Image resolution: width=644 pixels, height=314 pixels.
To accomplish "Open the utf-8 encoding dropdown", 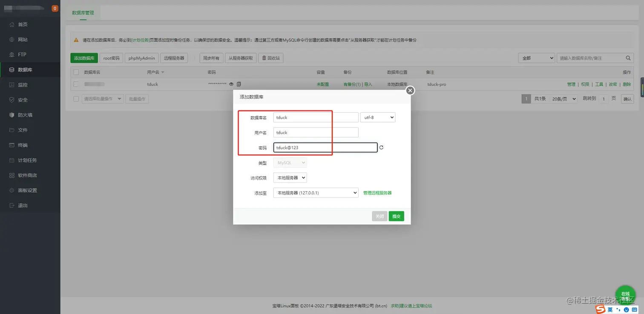I will (x=378, y=117).
